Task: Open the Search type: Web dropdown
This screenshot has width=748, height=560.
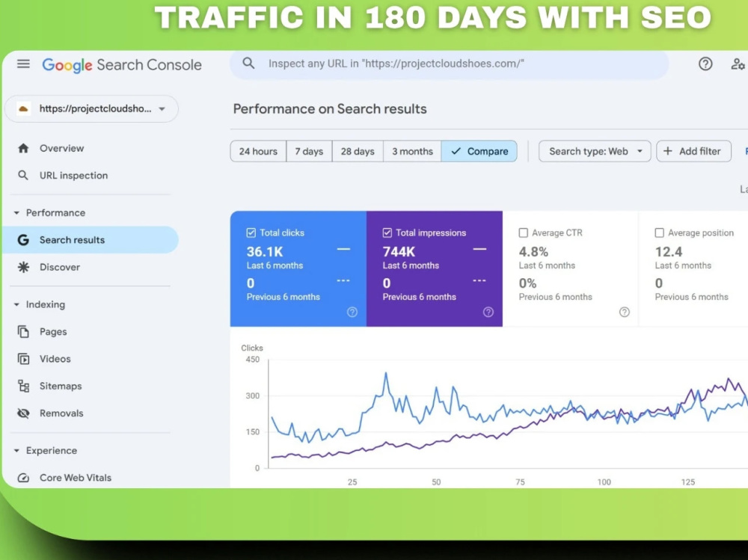Action: 595,151
